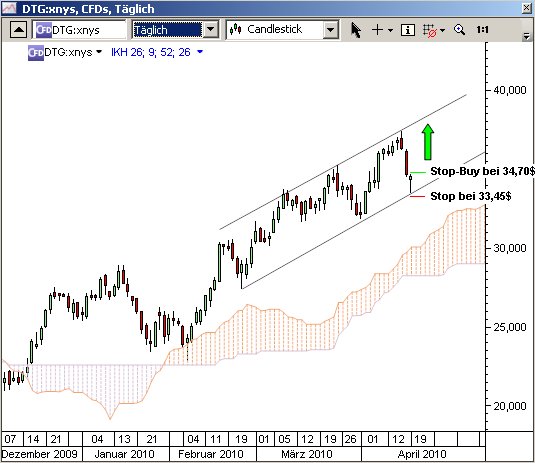This screenshot has height=463, width=535.
Task: Select the arrow pointer tool
Action: pyautogui.click(x=356, y=30)
